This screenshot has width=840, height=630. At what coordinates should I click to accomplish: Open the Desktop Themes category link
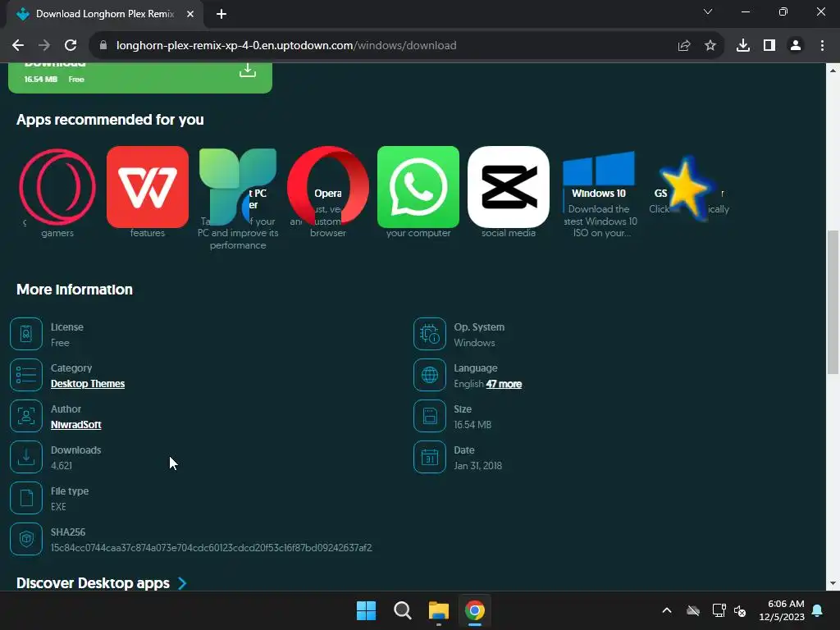pos(88,384)
